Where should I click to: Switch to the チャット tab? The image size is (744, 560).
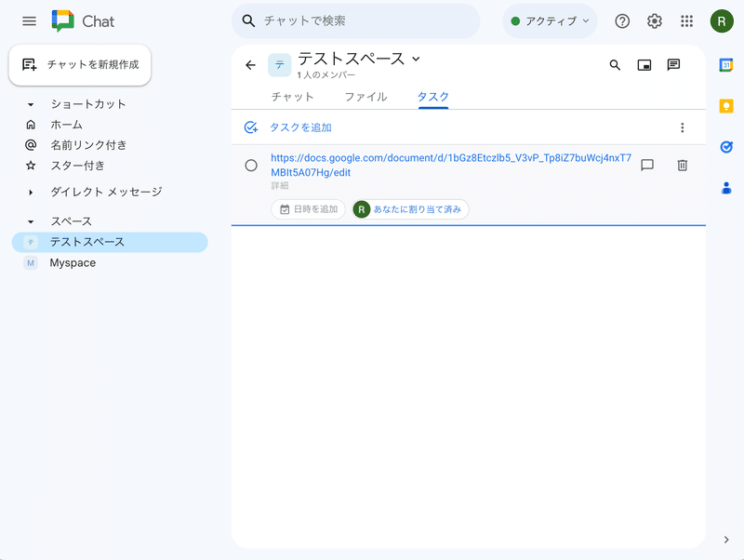pos(292,97)
